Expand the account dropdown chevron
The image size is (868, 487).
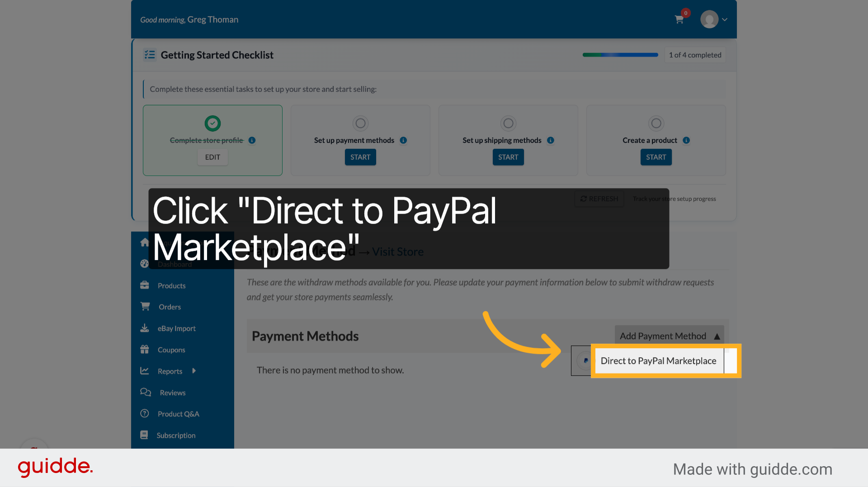tap(725, 19)
